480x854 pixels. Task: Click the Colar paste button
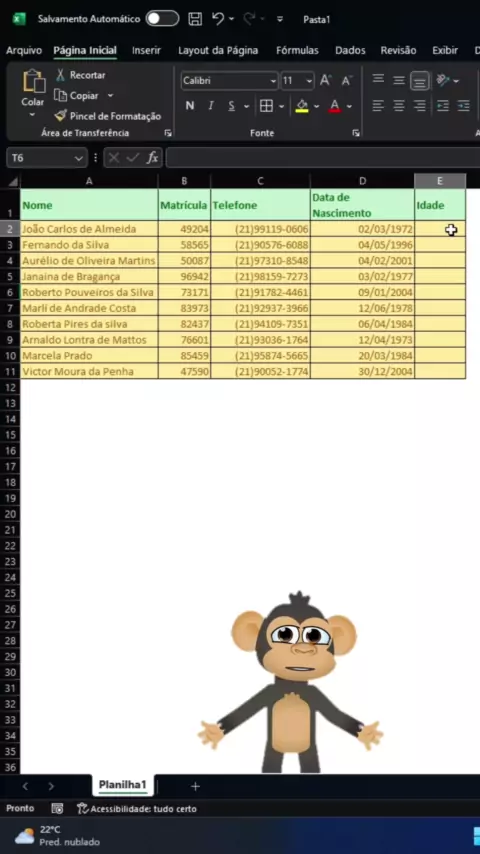pyautogui.click(x=33, y=93)
